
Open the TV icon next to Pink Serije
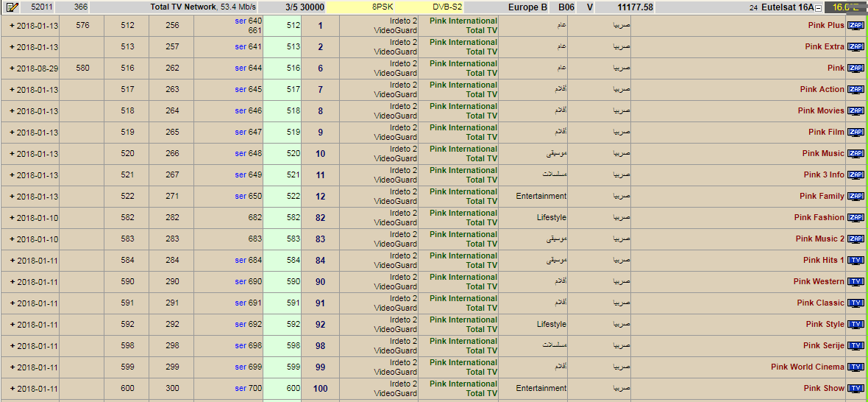855,346
